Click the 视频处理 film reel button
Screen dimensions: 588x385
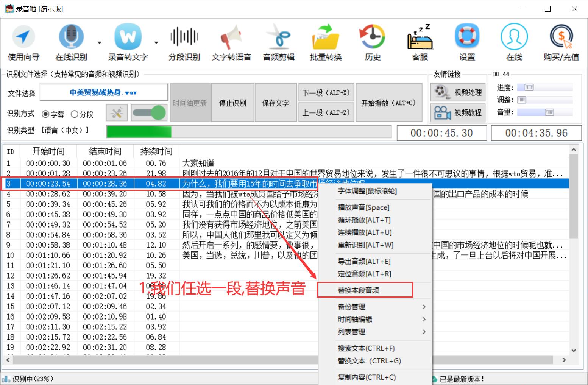click(x=458, y=92)
